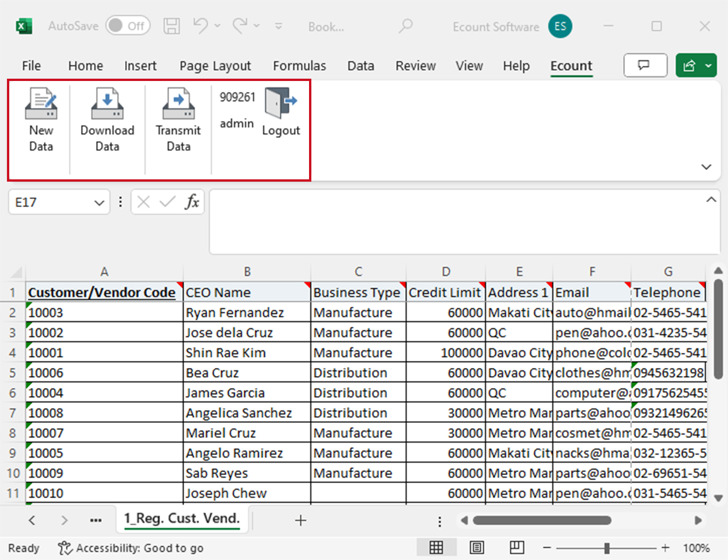
Task: Click the Logout door icon
Action: coord(281,103)
